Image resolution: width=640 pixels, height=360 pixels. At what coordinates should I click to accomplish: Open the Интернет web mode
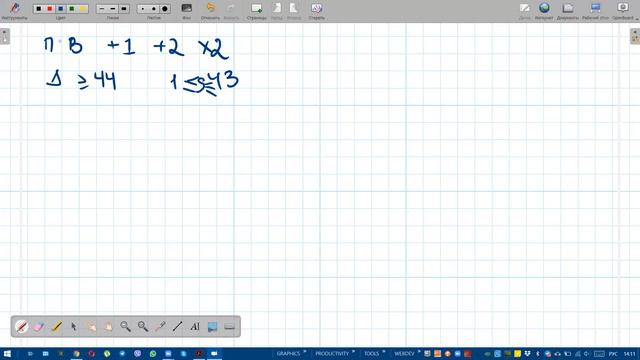pos(544,11)
